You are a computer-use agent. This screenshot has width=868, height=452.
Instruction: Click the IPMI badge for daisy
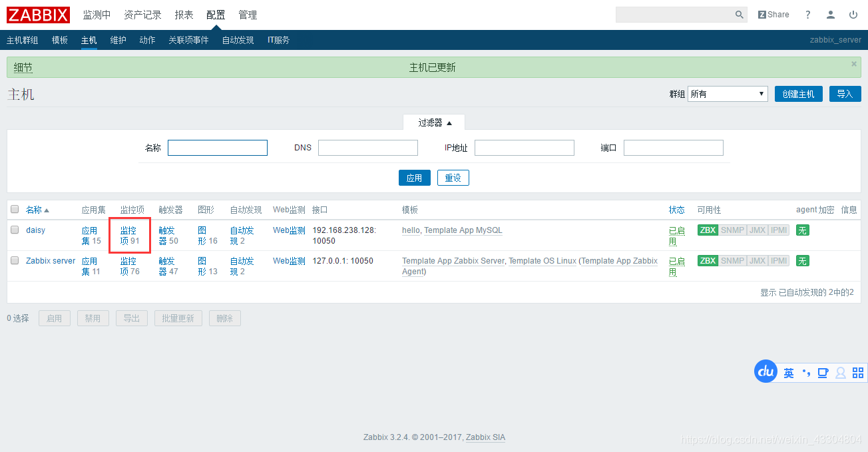coord(779,230)
